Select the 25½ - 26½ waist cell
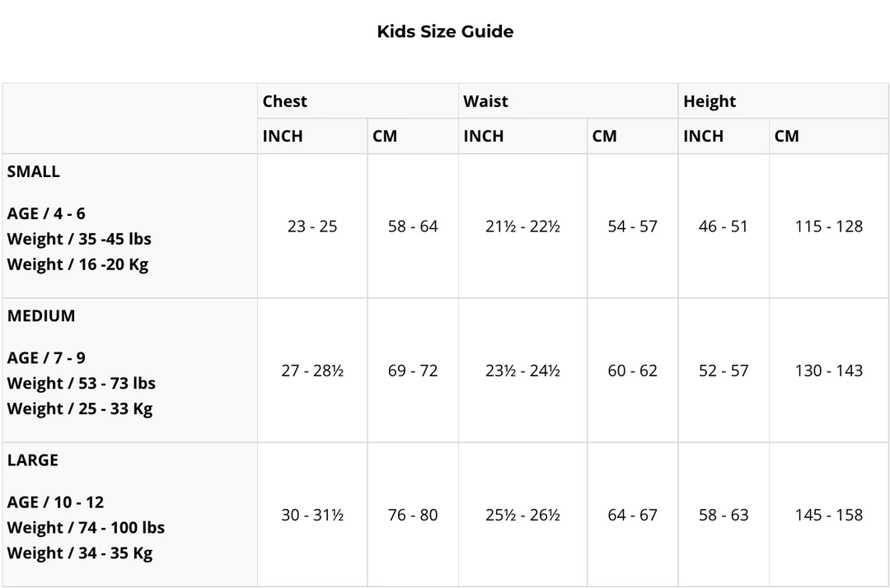This screenshot has width=890, height=588. click(522, 515)
